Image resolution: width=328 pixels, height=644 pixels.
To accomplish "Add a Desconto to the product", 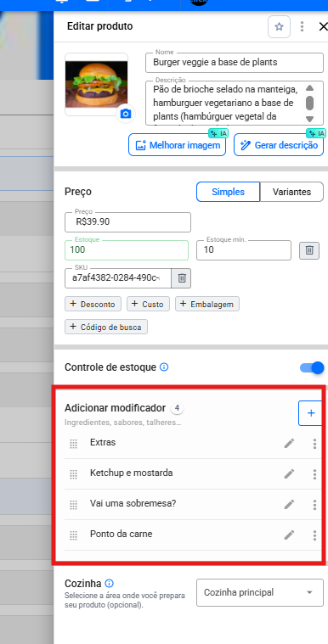I will [93, 304].
